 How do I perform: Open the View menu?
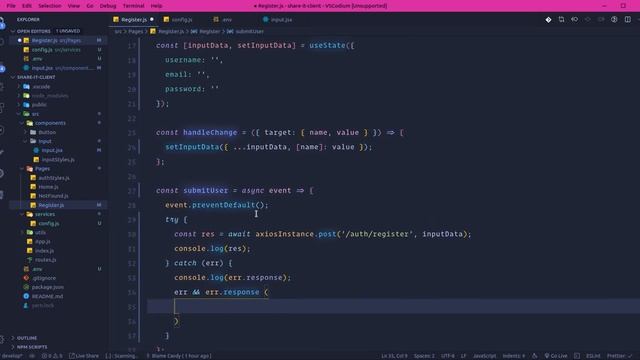point(74,6)
